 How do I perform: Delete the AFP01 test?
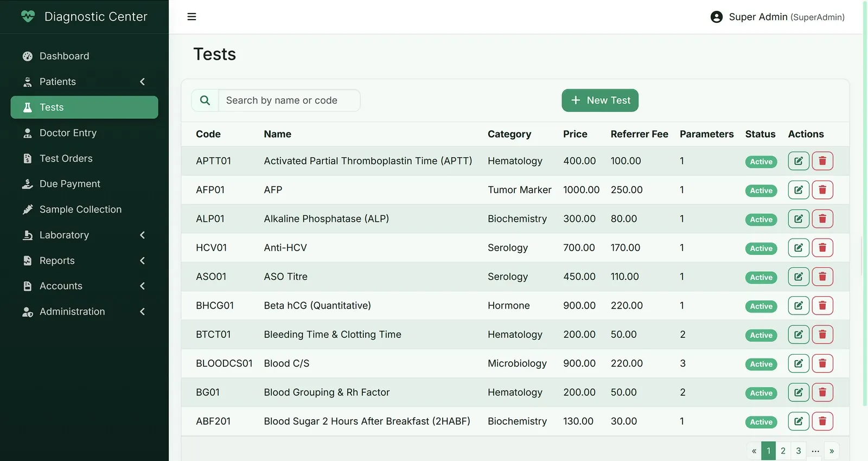(822, 190)
